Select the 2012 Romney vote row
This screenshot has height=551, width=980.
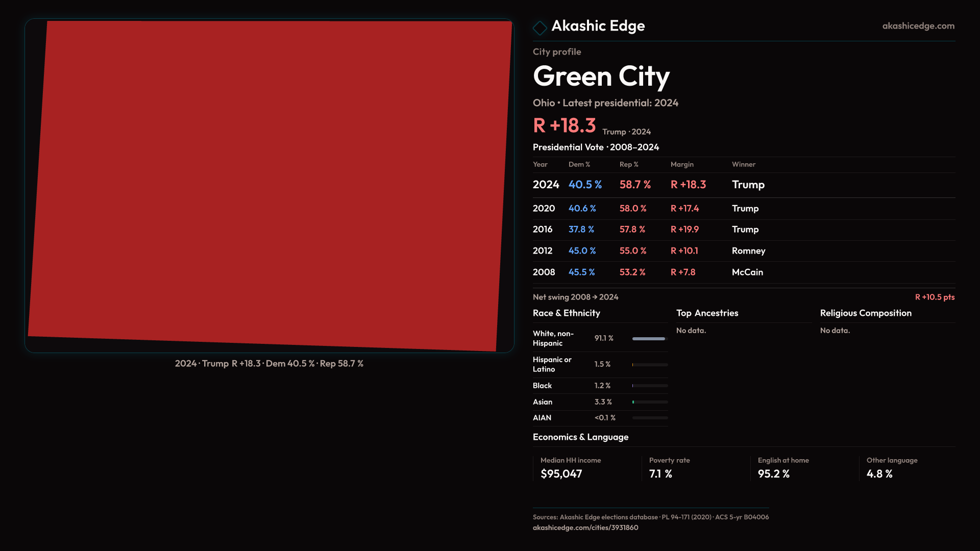click(x=743, y=251)
